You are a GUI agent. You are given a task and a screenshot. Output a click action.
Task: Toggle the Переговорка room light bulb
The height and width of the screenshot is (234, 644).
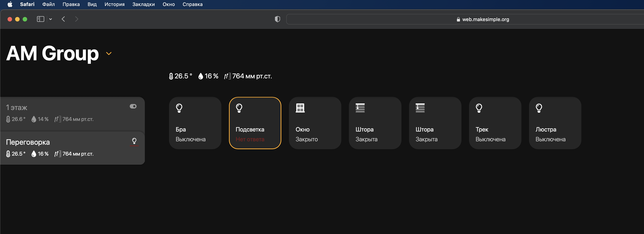(x=134, y=141)
